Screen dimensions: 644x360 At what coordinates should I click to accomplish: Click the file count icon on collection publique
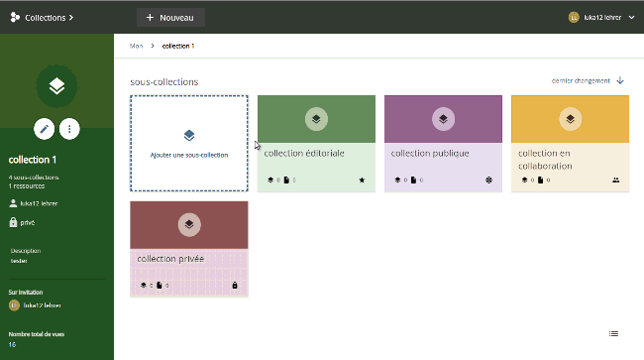click(x=413, y=180)
